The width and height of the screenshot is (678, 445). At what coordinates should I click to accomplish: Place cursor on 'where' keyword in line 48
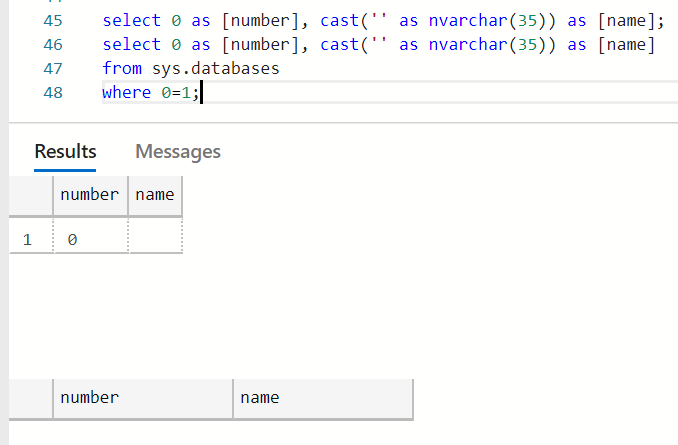point(126,93)
